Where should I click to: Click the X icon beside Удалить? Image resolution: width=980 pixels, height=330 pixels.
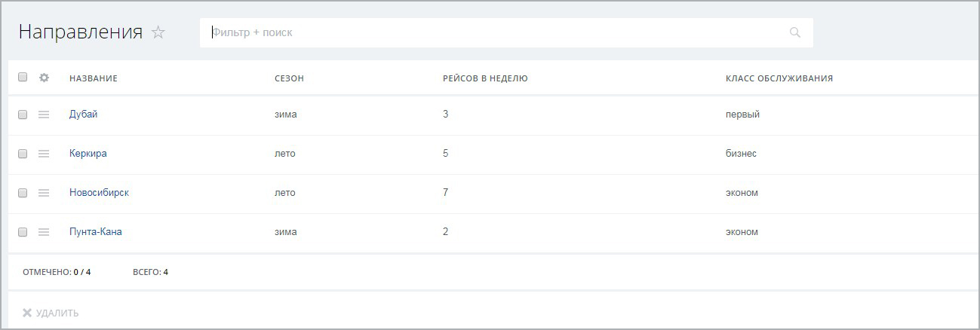coord(27,313)
